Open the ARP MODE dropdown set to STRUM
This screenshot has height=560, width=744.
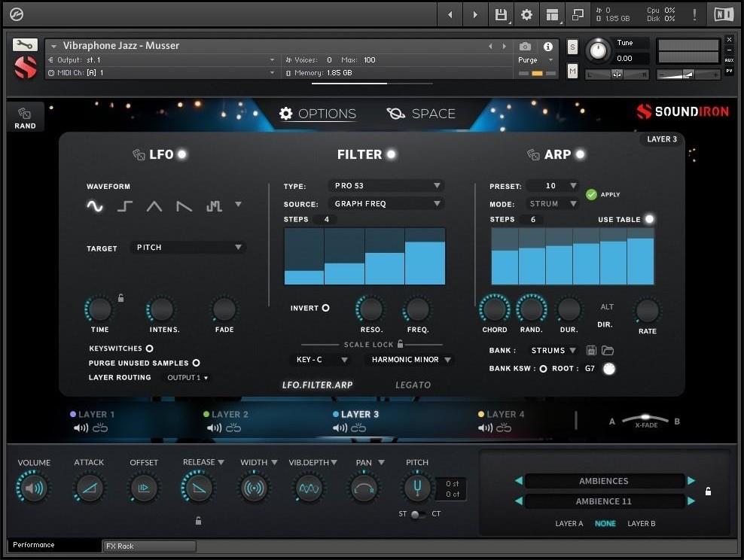[552, 203]
